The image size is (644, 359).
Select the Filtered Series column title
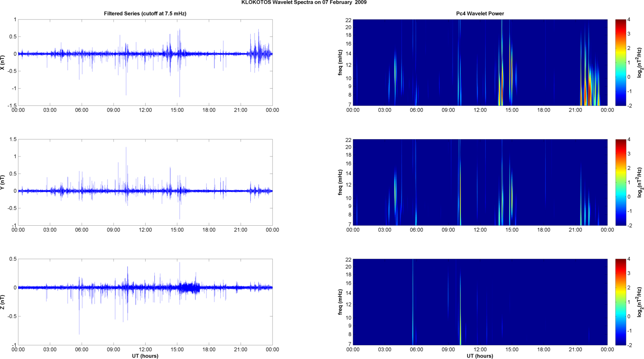[x=145, y=13]
